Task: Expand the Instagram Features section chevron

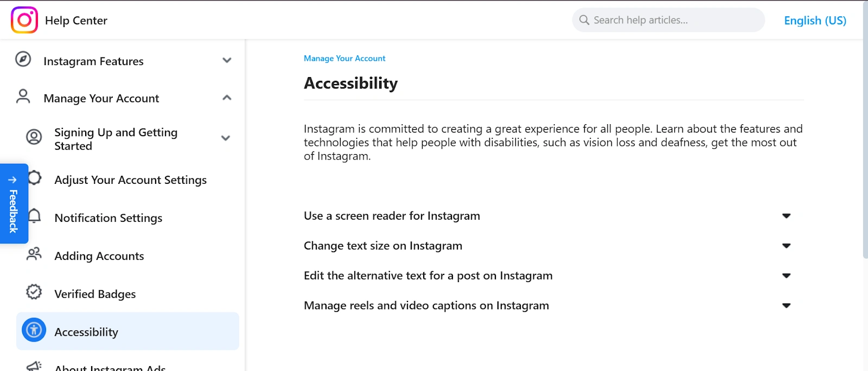Action: click(x=227, y=60)
